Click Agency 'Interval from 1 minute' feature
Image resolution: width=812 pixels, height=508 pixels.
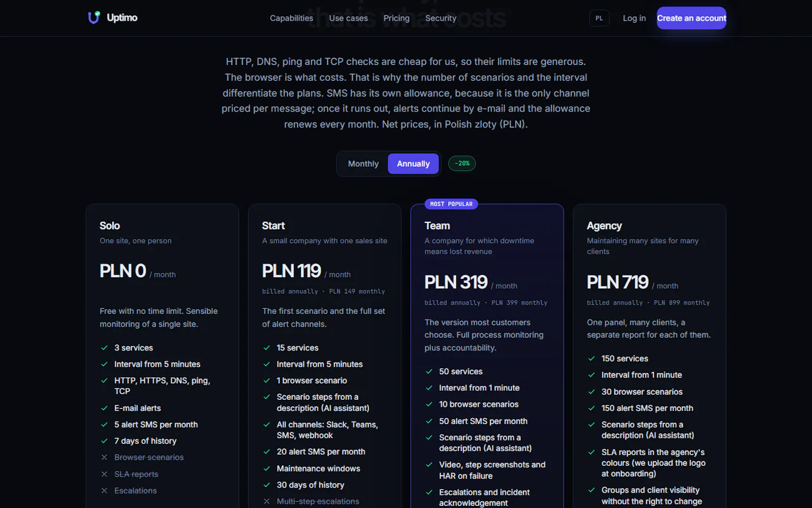tap(641, 375)
